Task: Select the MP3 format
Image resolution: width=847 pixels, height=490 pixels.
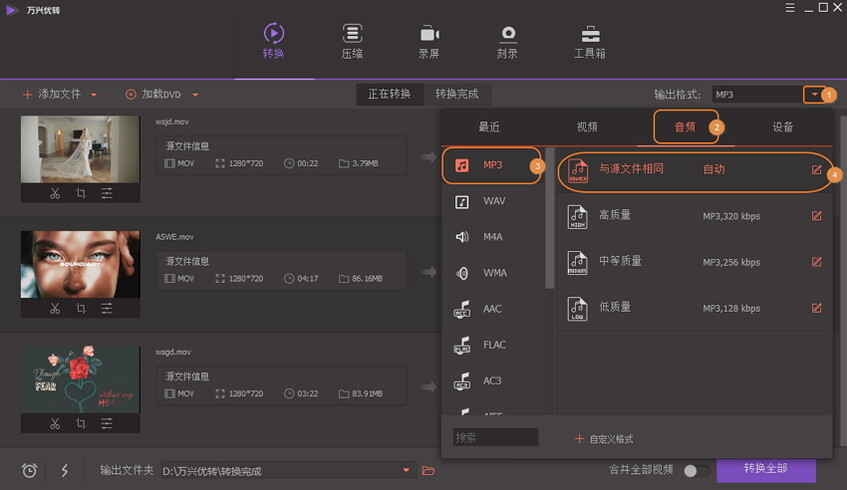Action: pos(491,165)
